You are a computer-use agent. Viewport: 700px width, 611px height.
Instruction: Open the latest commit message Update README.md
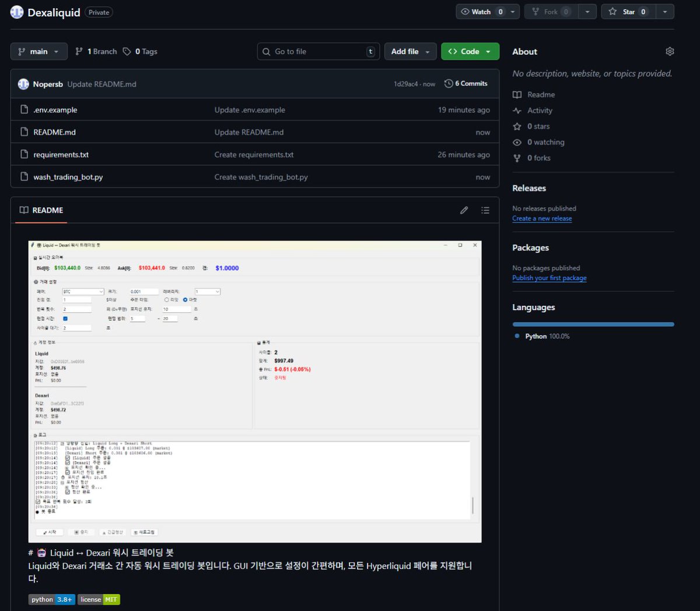(x=101, y=84)
